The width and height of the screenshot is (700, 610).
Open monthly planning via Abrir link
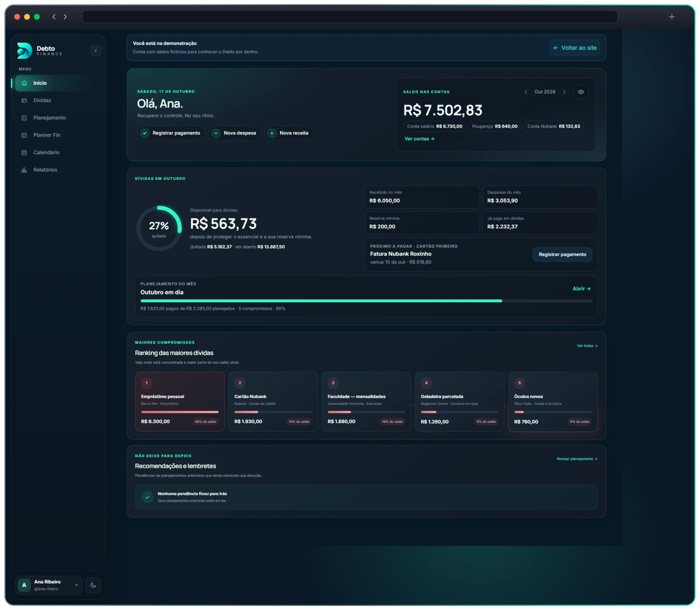[581, 289]
